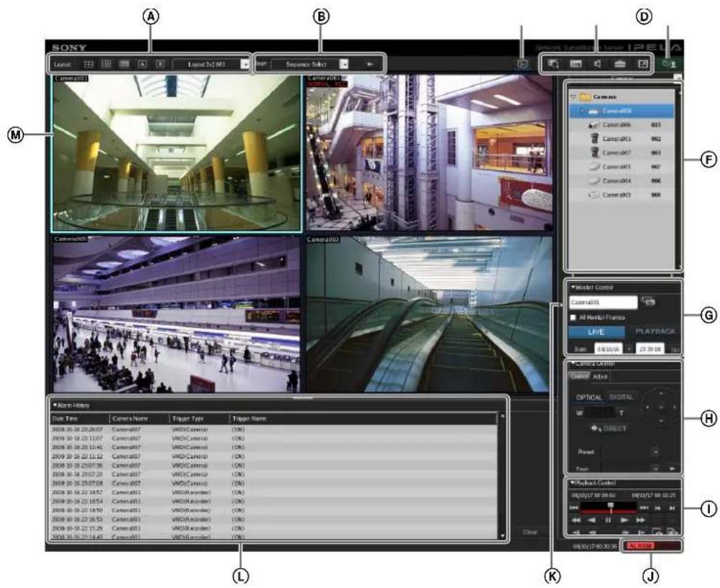Play forward in Playback Control
720x588 pixels.
coord(624,520)
